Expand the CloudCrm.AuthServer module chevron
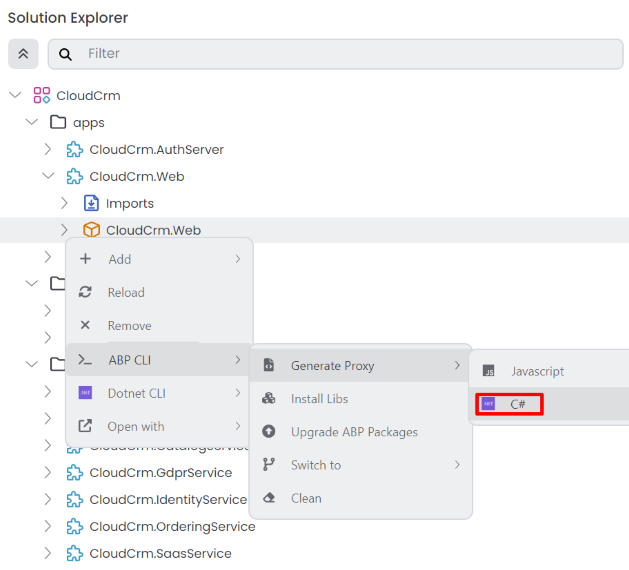This screenshot has width=629, height=570. tap(48, 150)
